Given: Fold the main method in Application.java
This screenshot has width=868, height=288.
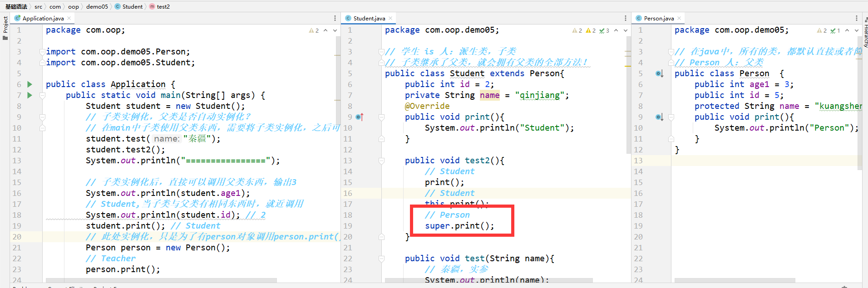Looking at the screenshot, I should (x=42, y=95).
